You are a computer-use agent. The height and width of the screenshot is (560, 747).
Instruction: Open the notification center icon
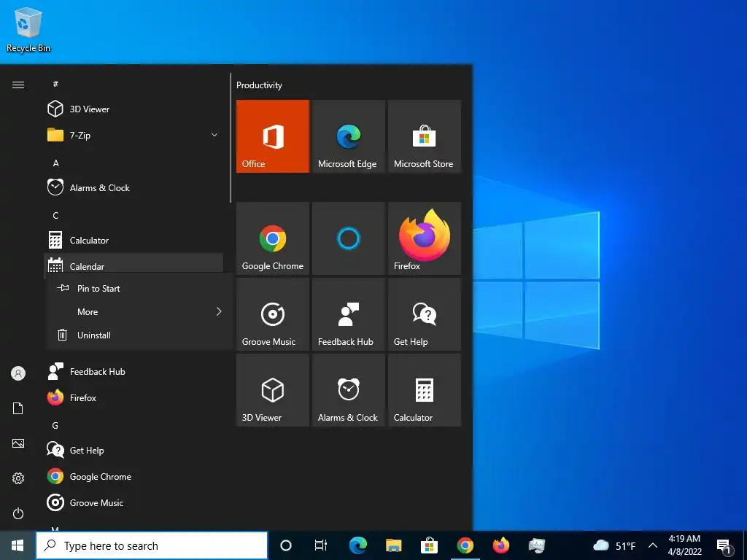coord(724,545)
